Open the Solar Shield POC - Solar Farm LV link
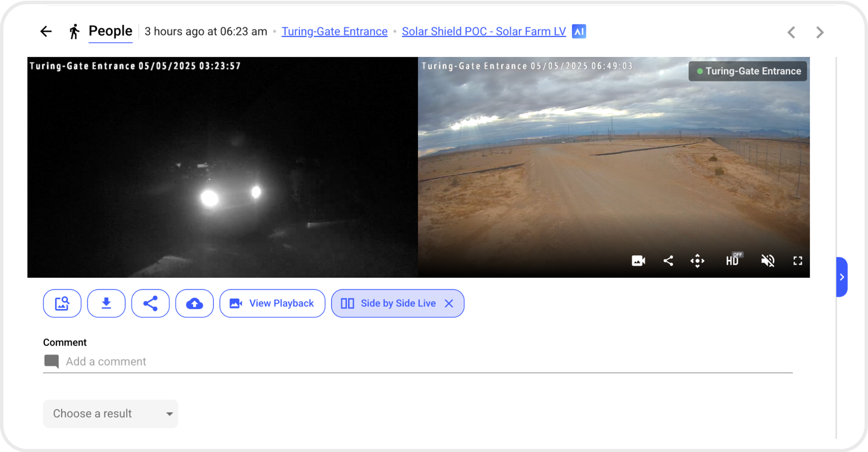868x452 pixels. pyautogui.click(x=483, y=31)
